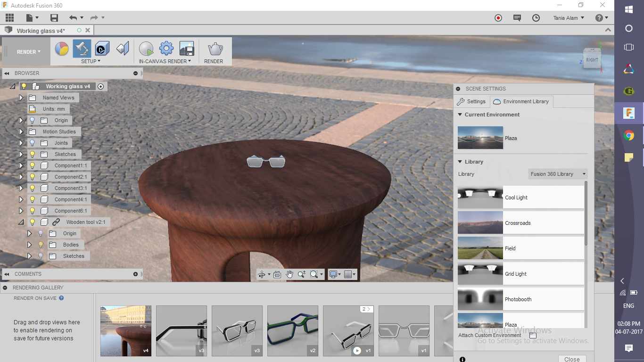Open the IN-CANVAS RENDER dropdown
This screenshot has height=362, width=644.
click(165, 61)
